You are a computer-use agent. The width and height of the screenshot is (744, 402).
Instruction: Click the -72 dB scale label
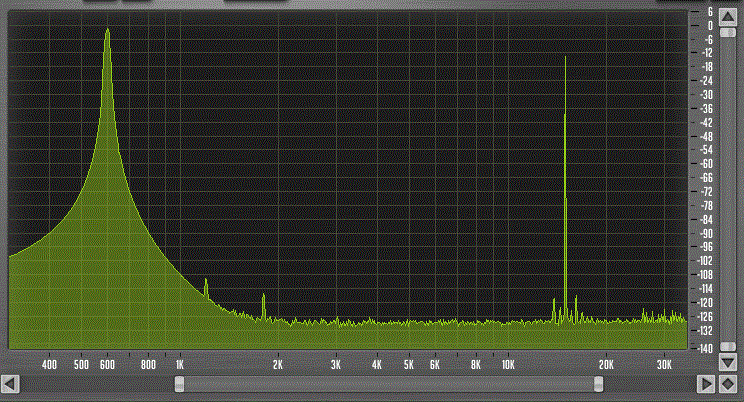(707, 192)
